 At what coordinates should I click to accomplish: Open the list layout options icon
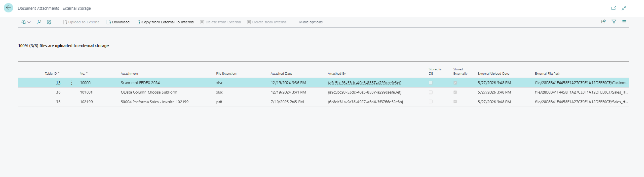624,22
